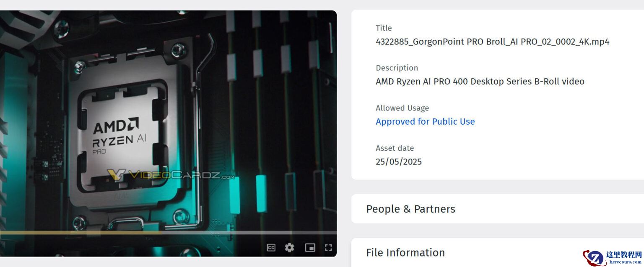Click the video frame to play or pause
The width and height of the screenshot is (644, 267).
tap(168, 121)
